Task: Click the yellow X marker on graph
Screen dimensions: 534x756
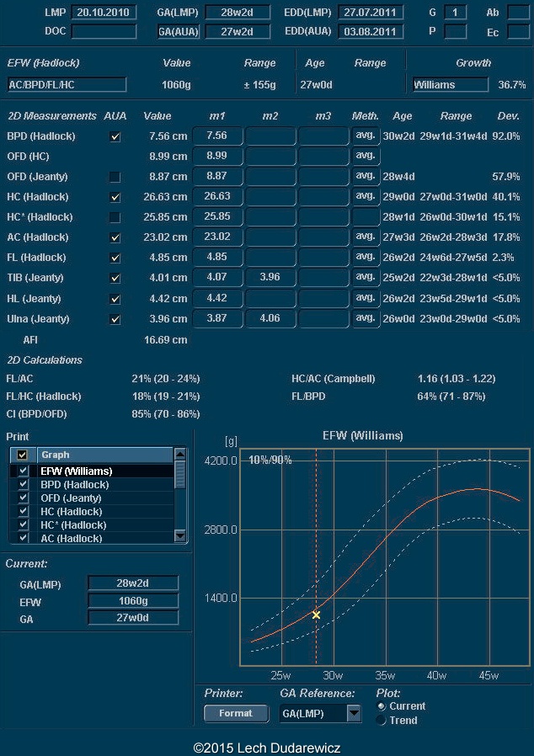Action: 316,615
